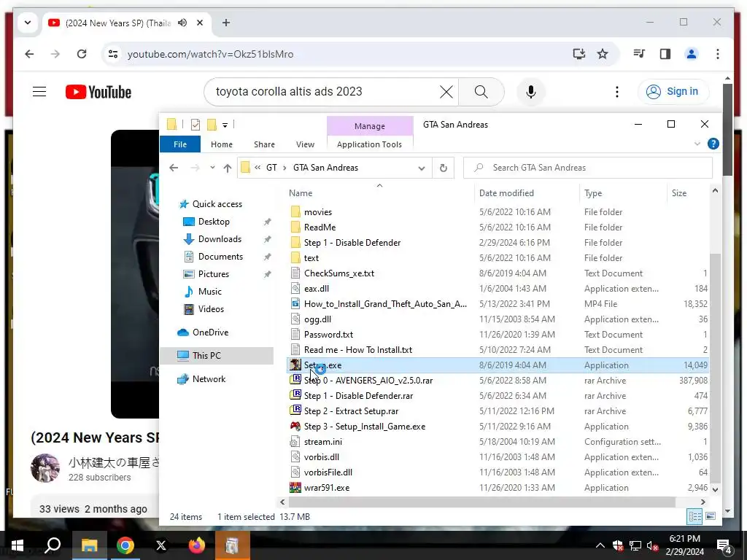The width and height of the screenshot is (747, 560).
Task: Select Step 0 - AVENGERS_AIO_v2.5.0.rar archive
Action: [x=368, y=381]
